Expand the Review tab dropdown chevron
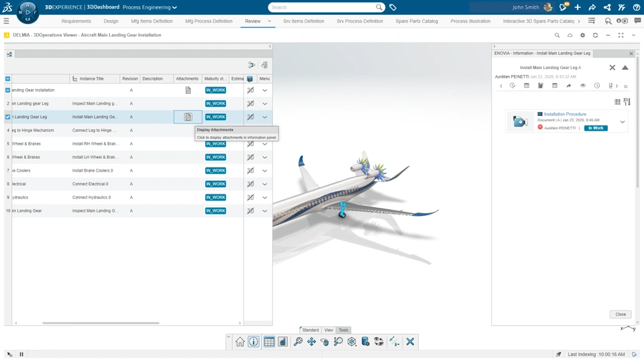The image size is (644, 362). click(x=270, y=21)
